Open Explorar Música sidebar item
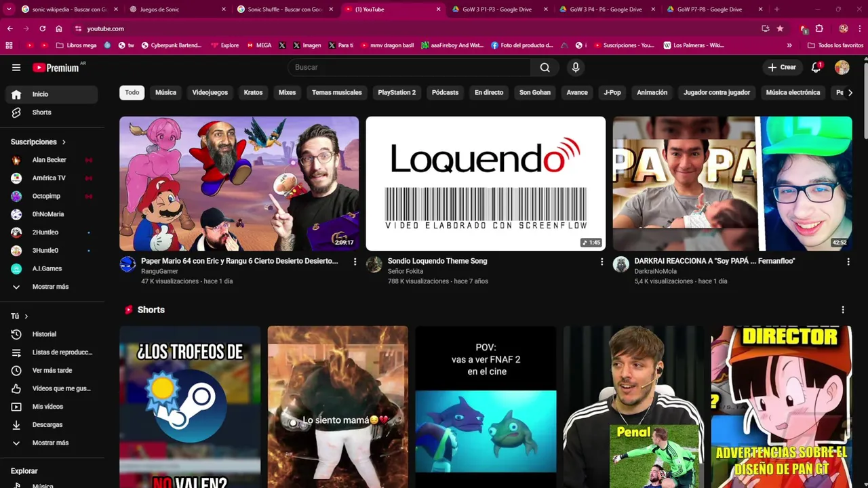This screenshot has height=488, width=868. tap(52, 485)
